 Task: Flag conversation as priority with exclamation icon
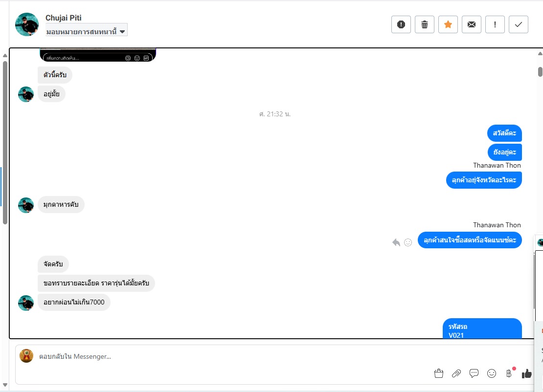pos(495,24)
